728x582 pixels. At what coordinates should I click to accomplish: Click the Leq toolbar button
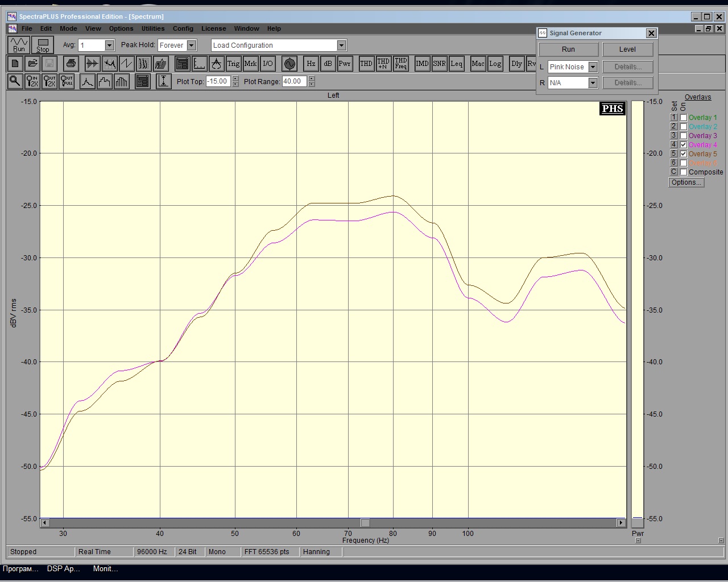click(x=456, y=64)
